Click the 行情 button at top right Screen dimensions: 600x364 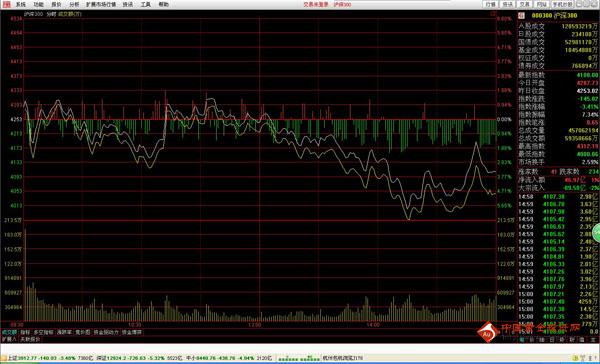pyautogui.click(x=491, y=4)
